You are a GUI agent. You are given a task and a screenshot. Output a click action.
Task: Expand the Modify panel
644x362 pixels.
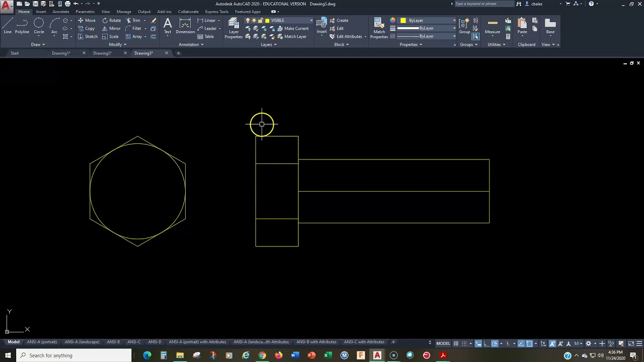click(x=118, y=45)
